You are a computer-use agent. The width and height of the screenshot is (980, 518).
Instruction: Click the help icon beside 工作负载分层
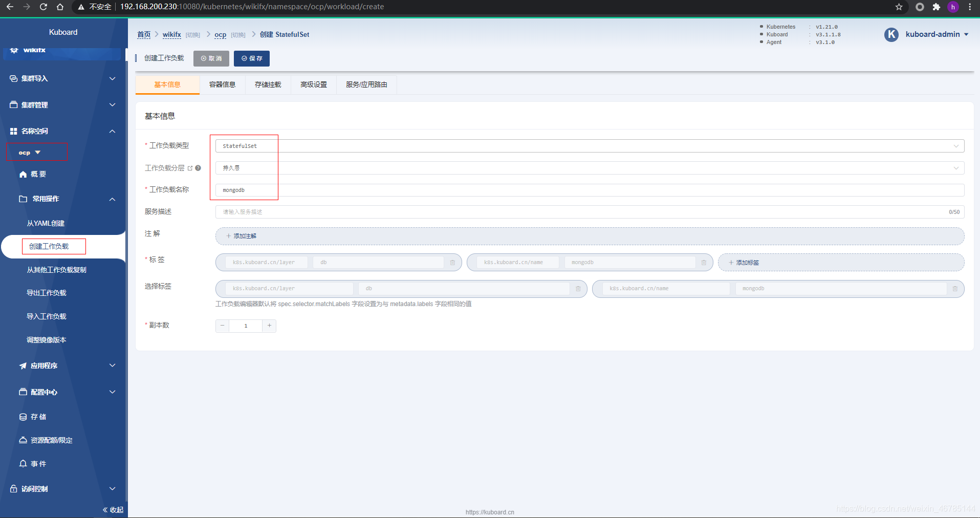pos(198,168)
